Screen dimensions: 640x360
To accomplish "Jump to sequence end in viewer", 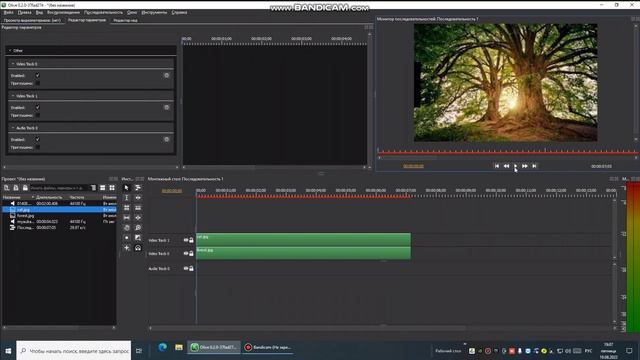I will point(534,166).
